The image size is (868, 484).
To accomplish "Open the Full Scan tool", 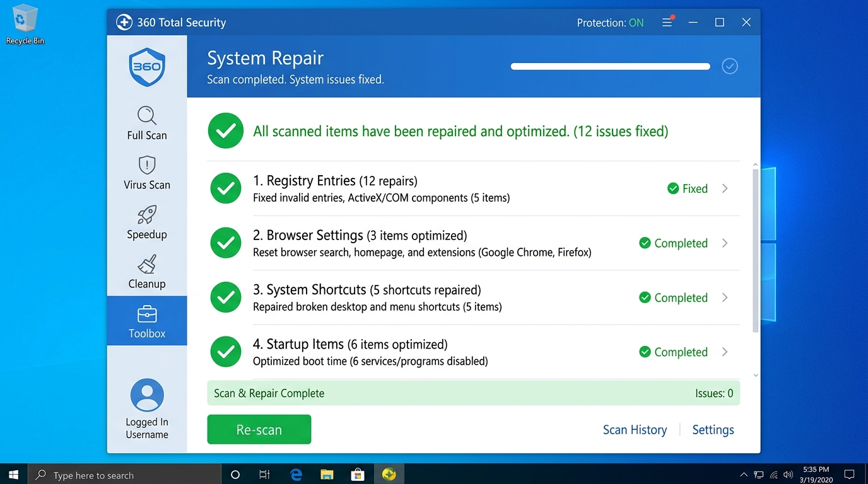I will tap(146, 122).
